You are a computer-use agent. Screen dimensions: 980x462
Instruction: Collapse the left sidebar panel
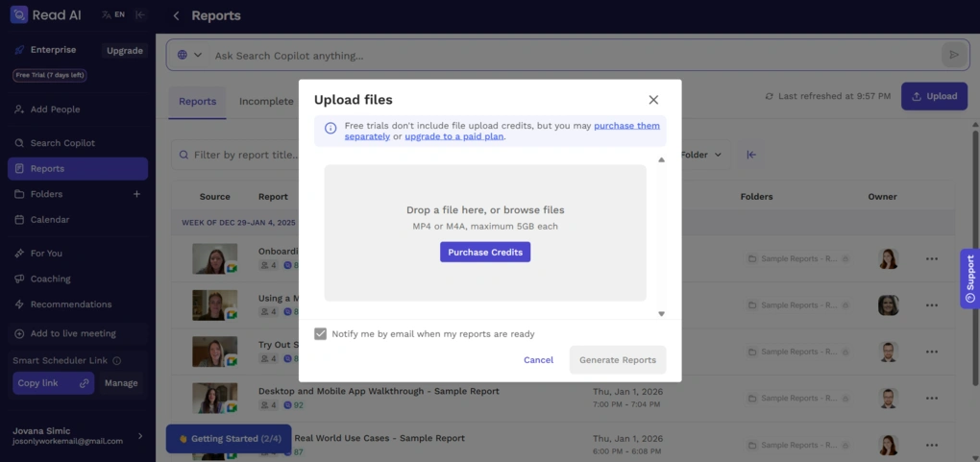coord(140,15)
